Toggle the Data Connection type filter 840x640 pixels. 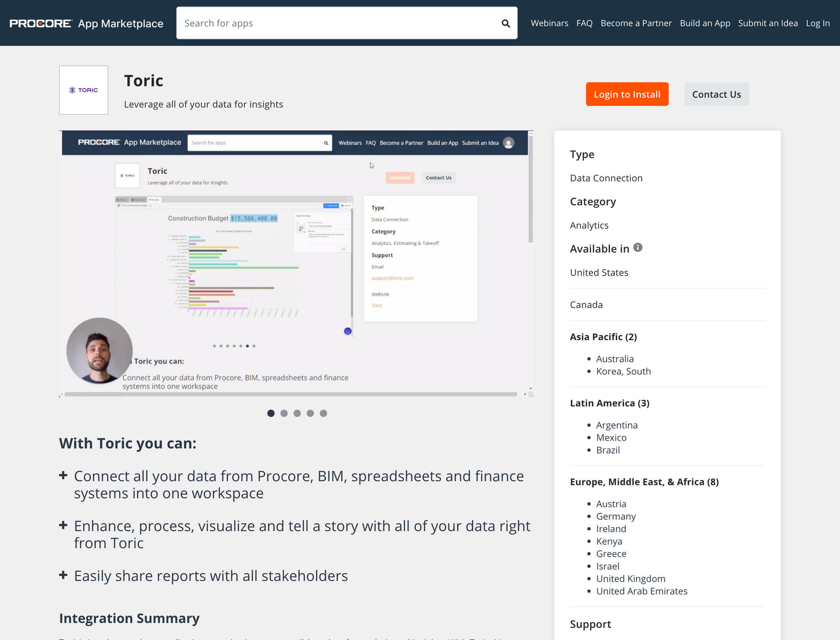point(606,178)
